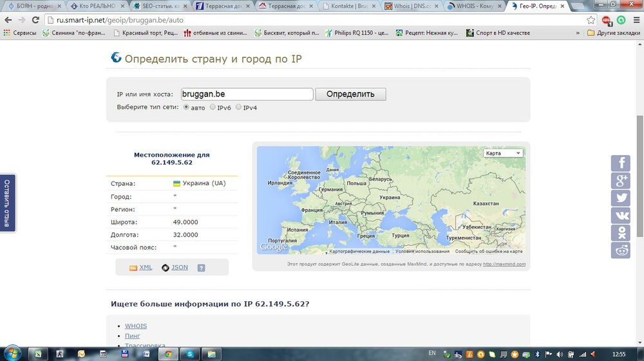Share on Odnoklassniki via sidebar icon
This screenshot has height=361, width=644.
[x=621, y=232]
